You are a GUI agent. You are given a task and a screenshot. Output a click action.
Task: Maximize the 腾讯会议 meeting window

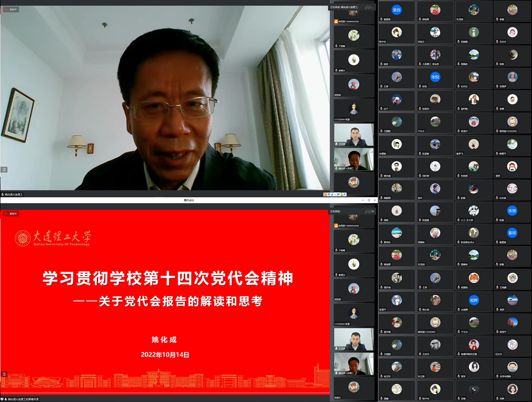point(368,200)
